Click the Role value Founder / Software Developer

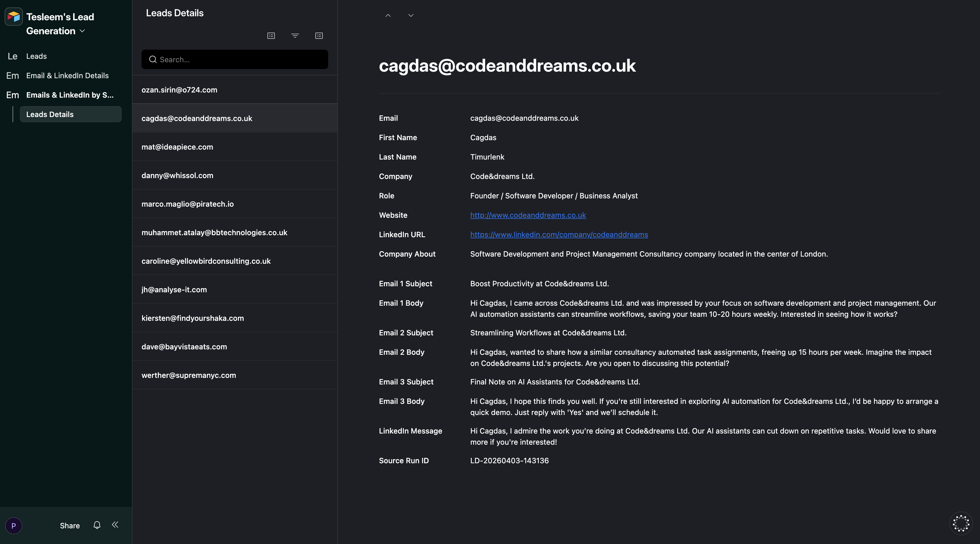point(554,196)
